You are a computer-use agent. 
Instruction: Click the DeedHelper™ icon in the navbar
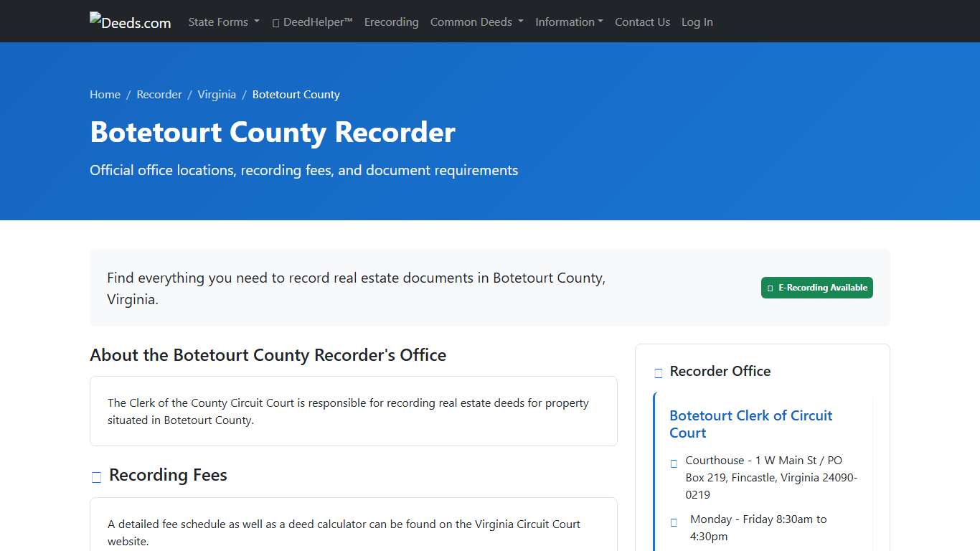click(x=275, y=22)
